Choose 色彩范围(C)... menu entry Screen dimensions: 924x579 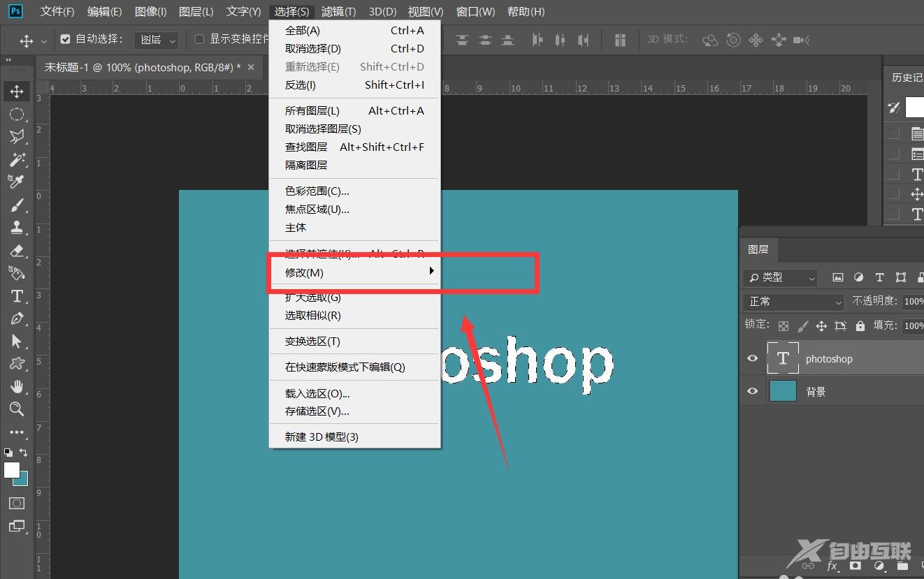pyautogui.click(x=355, y=191)
